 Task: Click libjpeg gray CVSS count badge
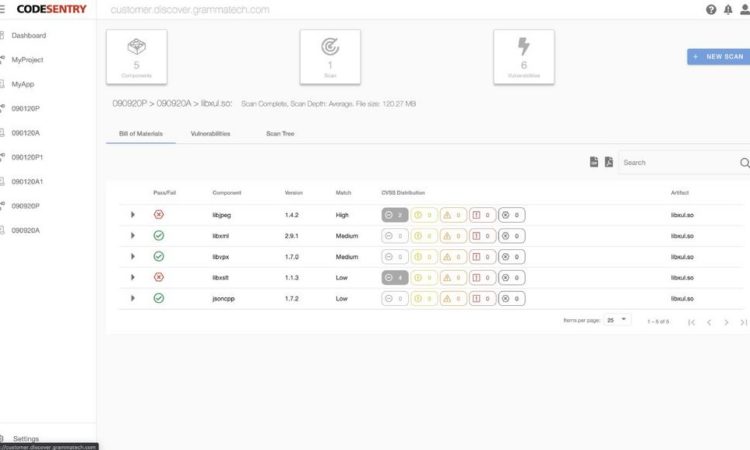(x=395, y=215)
